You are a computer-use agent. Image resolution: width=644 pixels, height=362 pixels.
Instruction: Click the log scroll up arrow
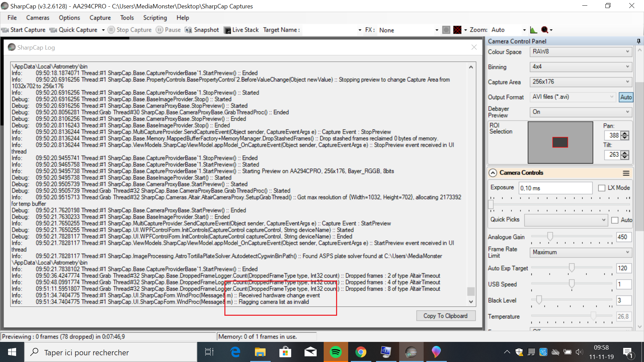pos(471,67)
